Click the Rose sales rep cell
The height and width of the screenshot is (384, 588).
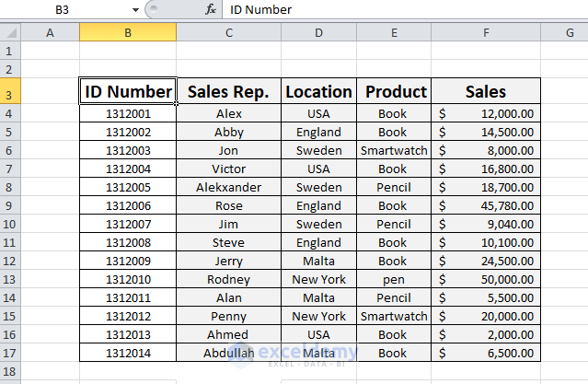coord(229,205)
